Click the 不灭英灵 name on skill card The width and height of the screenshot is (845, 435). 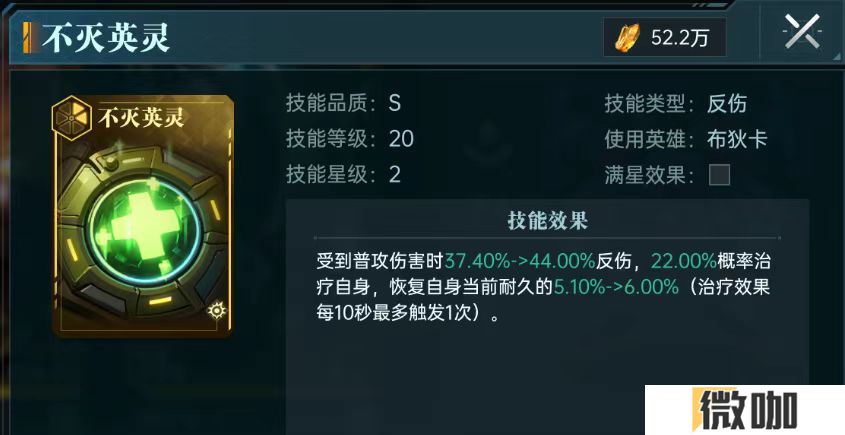click(141, 118)
